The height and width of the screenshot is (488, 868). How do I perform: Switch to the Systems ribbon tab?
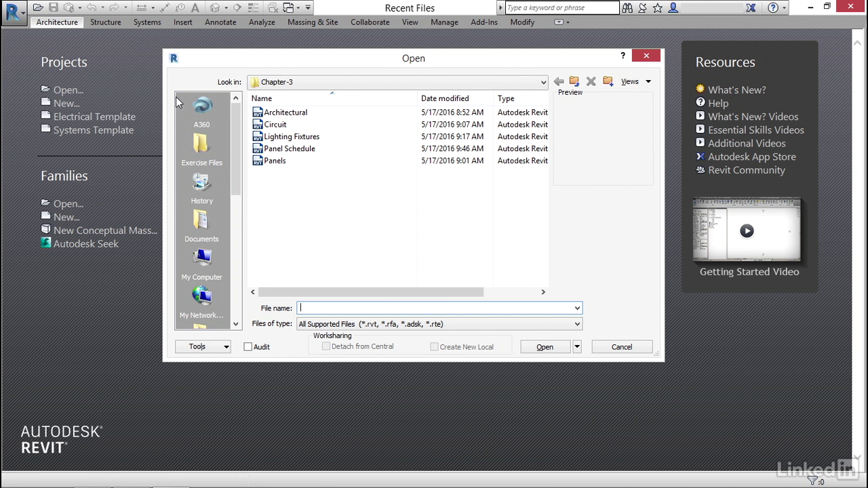tap(147, 22)
